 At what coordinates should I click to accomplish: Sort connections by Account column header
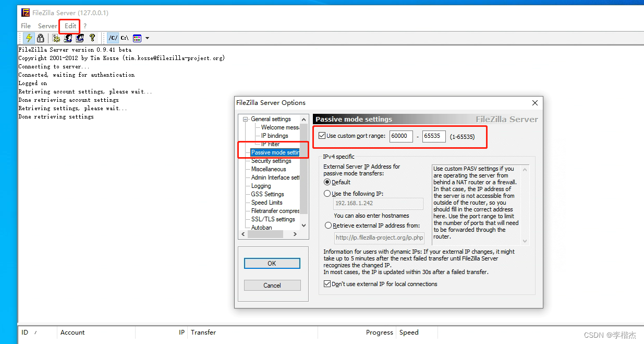click(x=96, y=333)
